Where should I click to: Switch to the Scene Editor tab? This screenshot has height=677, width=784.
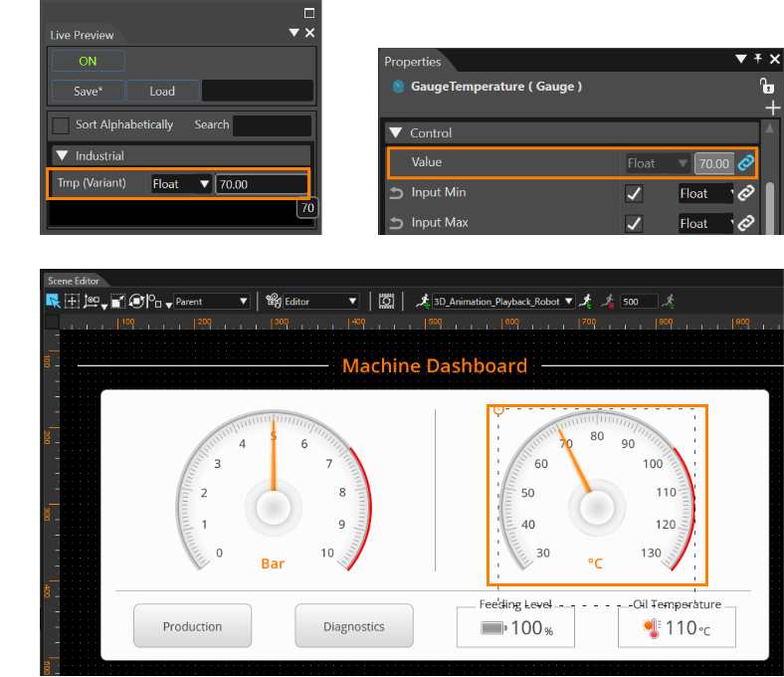click(73, 281)
